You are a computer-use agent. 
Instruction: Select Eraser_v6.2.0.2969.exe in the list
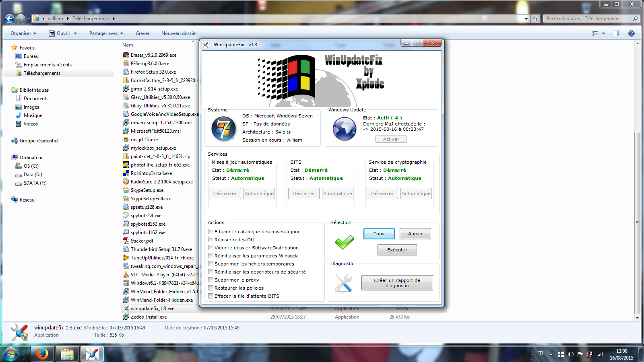[x=153, y=55]
